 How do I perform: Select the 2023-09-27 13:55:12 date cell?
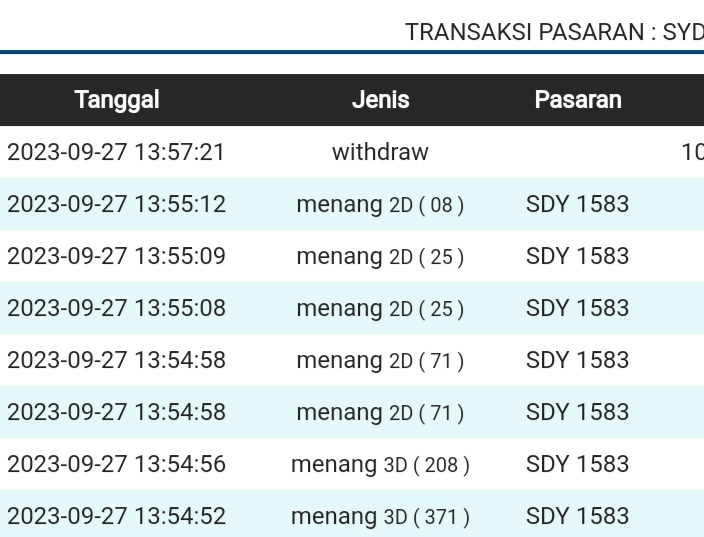coord(116,204)
